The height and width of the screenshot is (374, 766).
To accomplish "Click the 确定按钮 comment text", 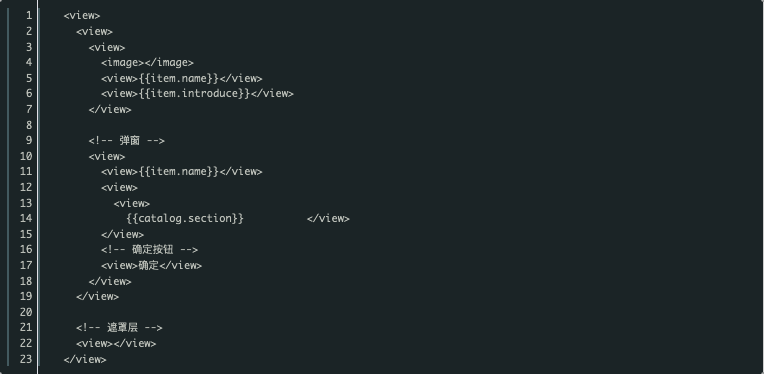I will [149, 249].
